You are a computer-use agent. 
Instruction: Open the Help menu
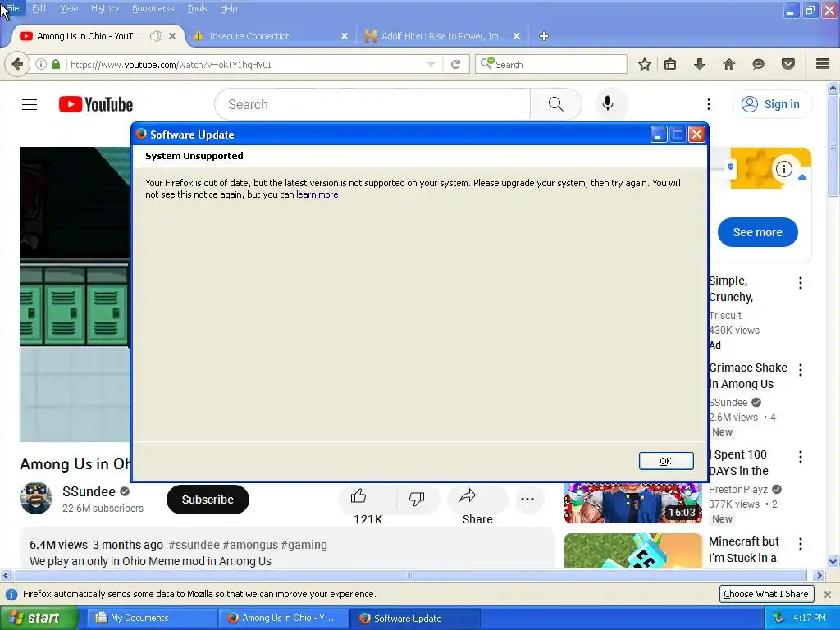click(229, 8)
